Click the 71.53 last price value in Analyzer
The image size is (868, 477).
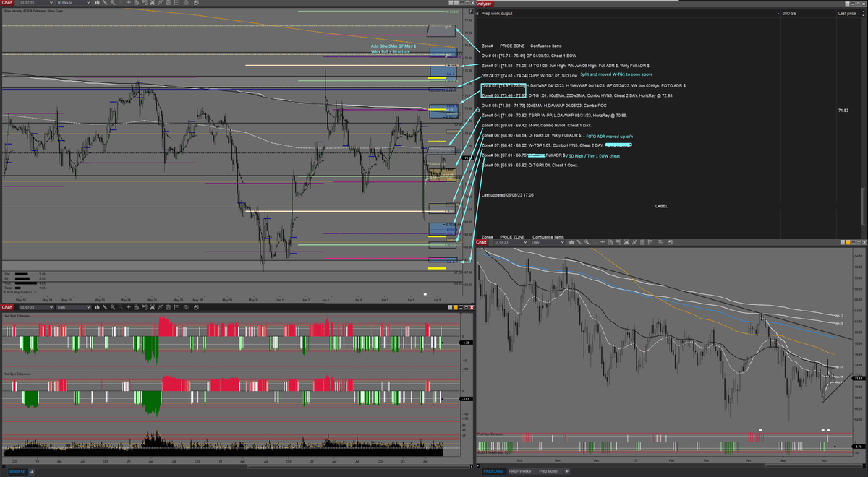click(x=843, y=110)
